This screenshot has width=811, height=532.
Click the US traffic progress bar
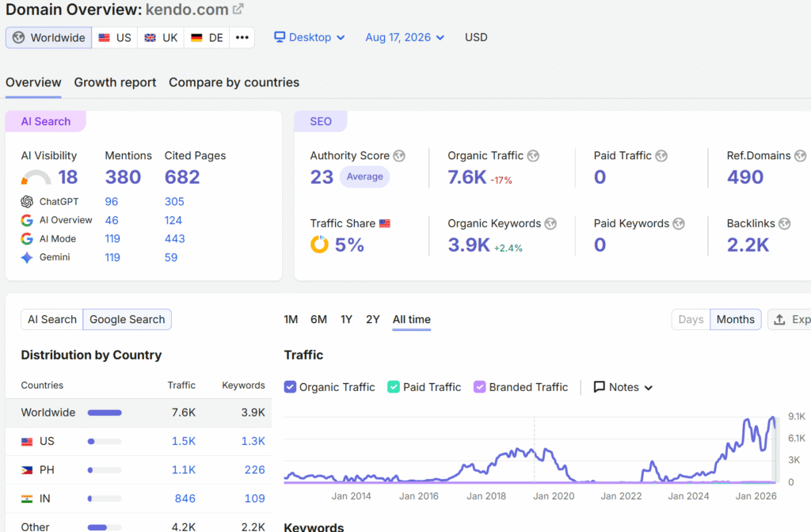click(105, 442)
